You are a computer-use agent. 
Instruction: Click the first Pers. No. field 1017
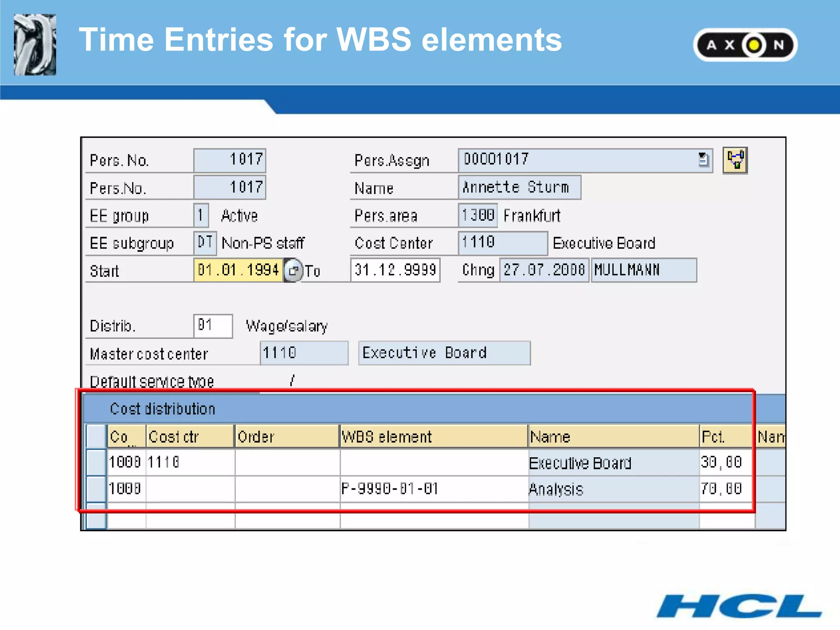pos(230,160)
